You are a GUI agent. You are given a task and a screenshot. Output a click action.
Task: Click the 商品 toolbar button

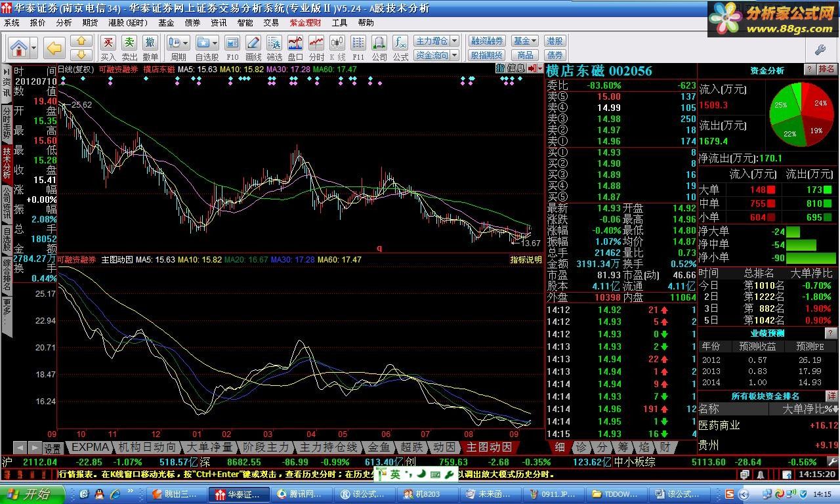tap(525, 55)
